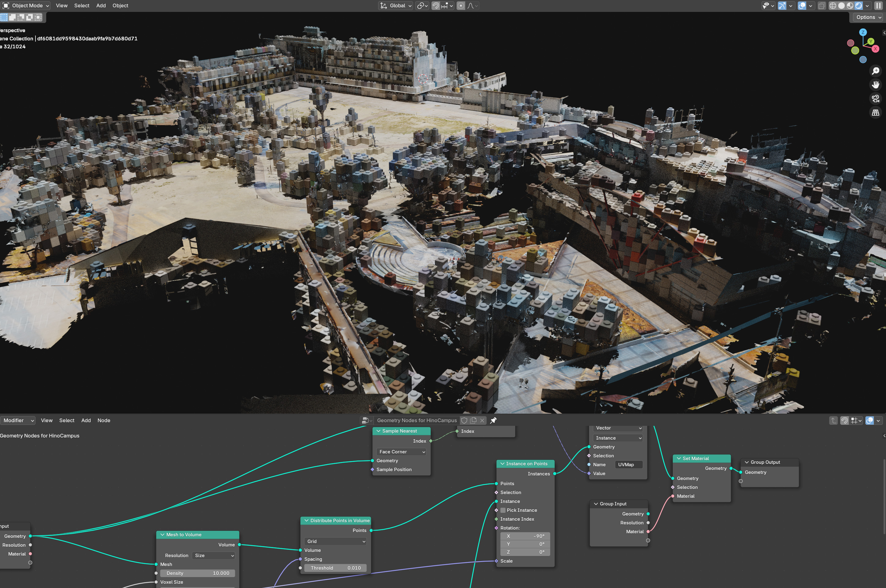The image size is (886, 588).
Task: Pin the Geometry Nodes node tree
Action: [493, 420]
